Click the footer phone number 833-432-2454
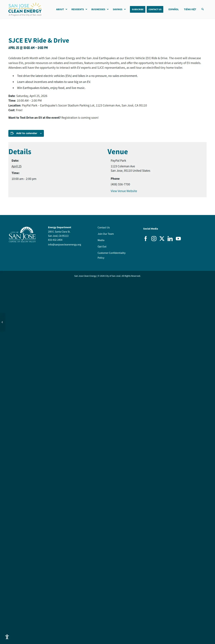 (x=55, y=240)
